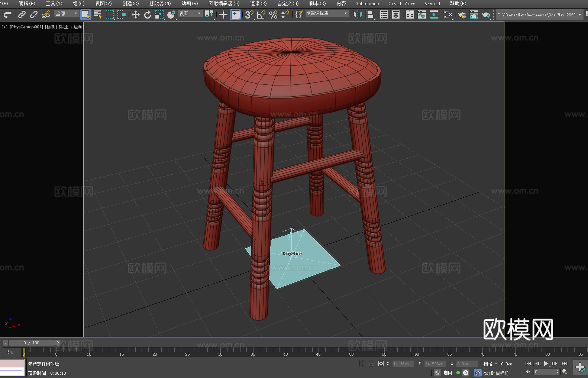Click the Previous Frame button
The width and height of the screenshot is (588, 378).
pyautogui.click(x=538, y=364)
